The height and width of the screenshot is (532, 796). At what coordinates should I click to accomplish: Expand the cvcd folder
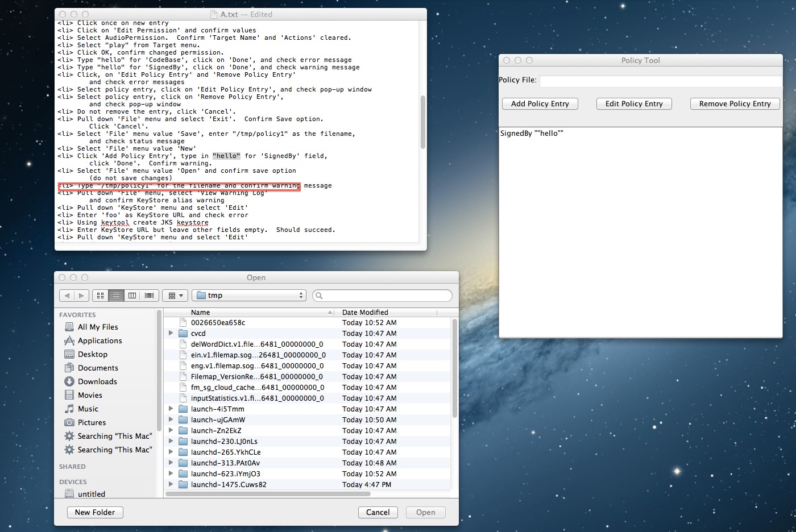pos(171,334)
